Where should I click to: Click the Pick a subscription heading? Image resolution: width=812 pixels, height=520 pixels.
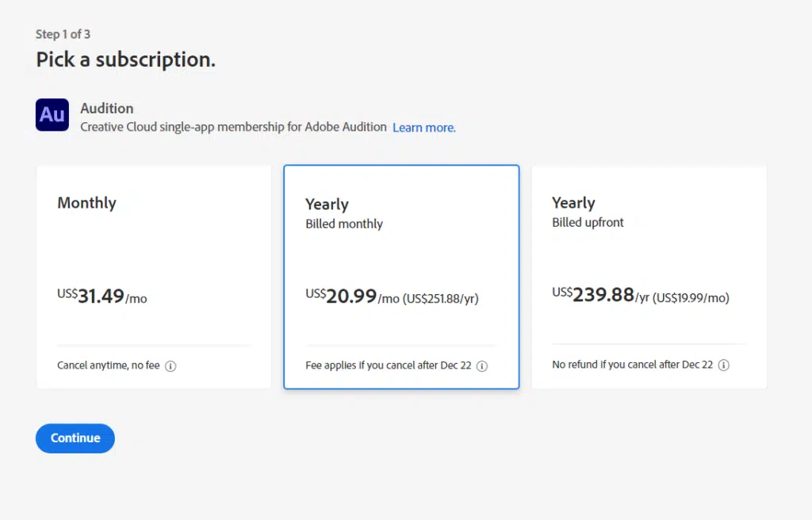tap(125, 59)
